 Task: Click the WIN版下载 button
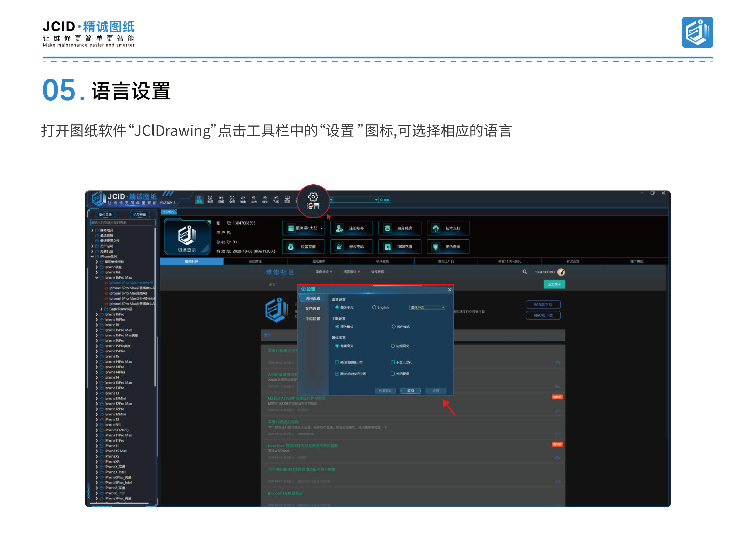click(543, 304)
